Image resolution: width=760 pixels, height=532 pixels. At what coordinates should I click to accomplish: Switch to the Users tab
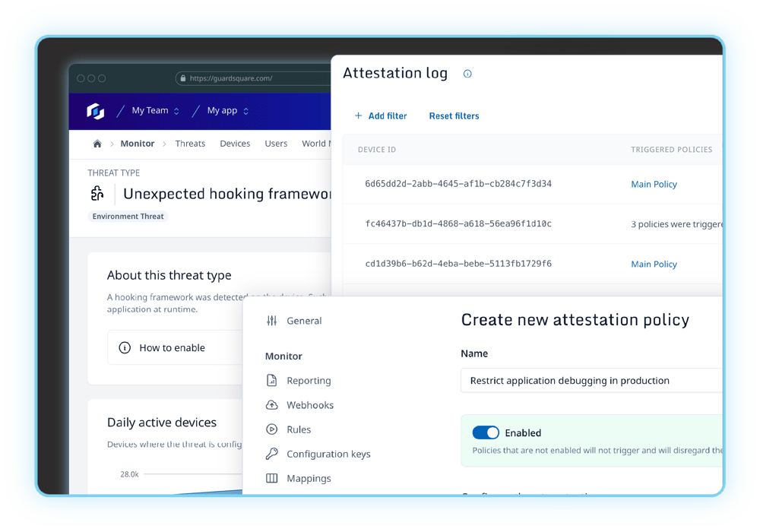pyautogui.click(x=276, y=144)
